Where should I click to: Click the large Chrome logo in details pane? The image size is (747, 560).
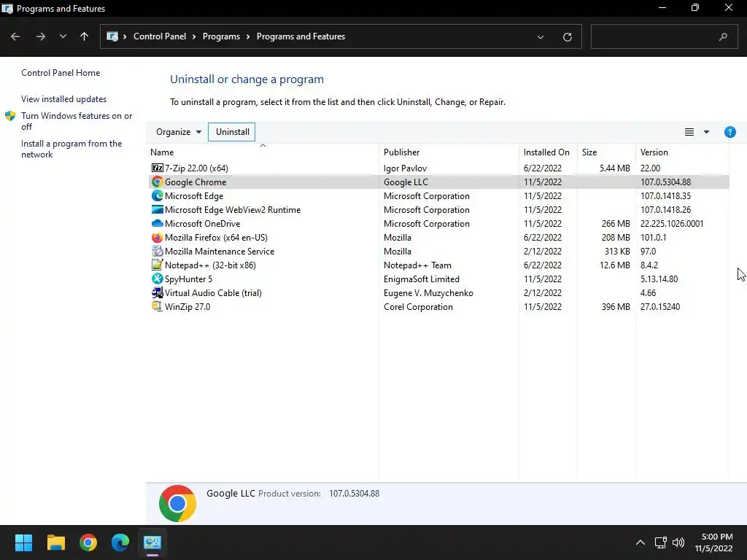point(177,503)
